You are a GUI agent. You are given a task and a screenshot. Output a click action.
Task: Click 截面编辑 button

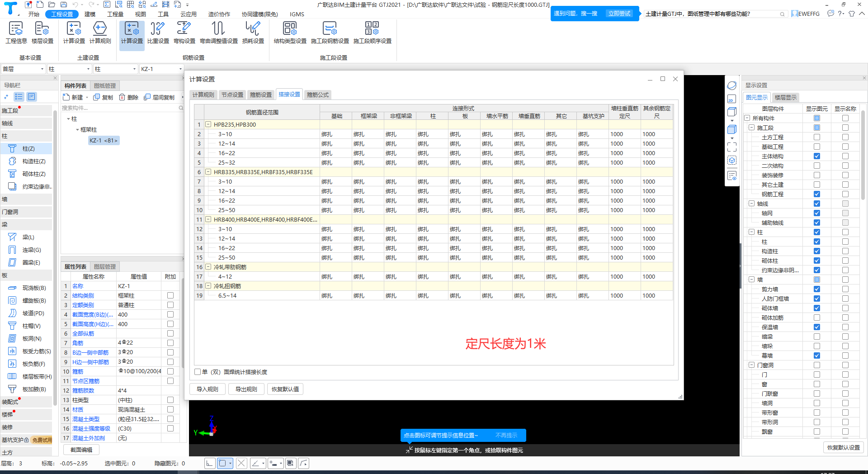pyautogui.click(x=81, y=450)
